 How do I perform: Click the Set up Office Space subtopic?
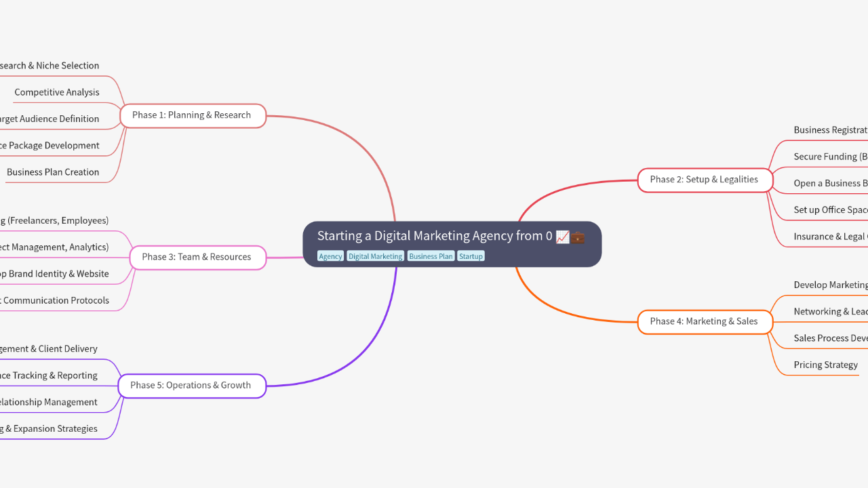(x=831, y=209)
